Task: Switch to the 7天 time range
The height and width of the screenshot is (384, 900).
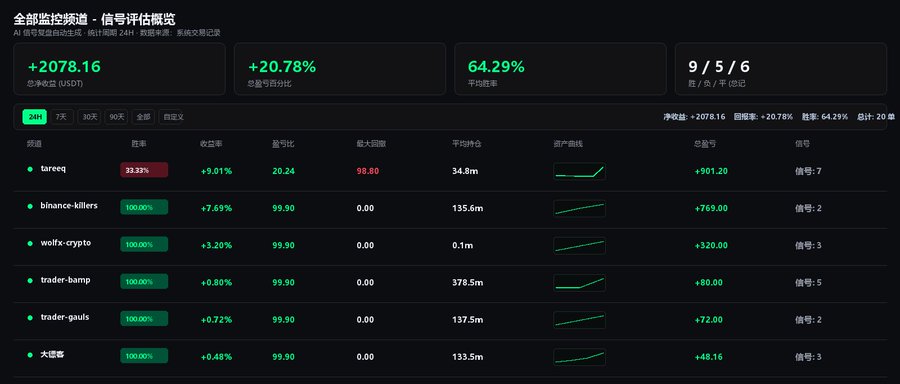Action: click(61, 117)
